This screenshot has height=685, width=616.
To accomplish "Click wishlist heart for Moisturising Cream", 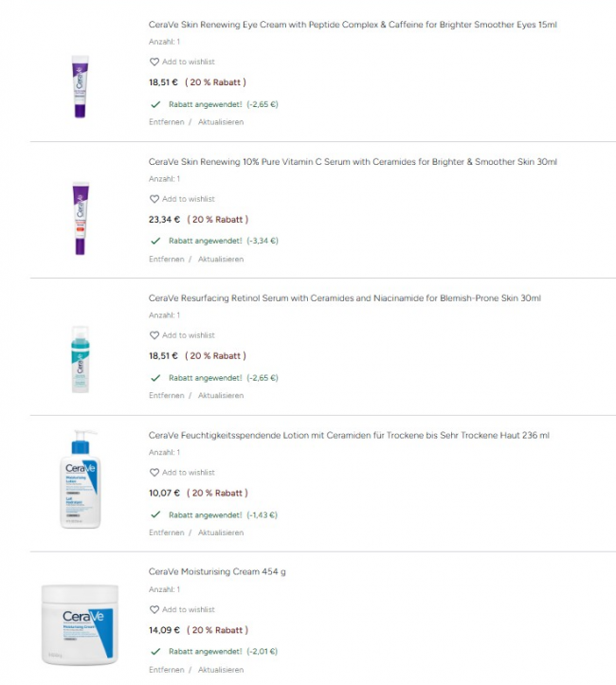I will (154, 609).
